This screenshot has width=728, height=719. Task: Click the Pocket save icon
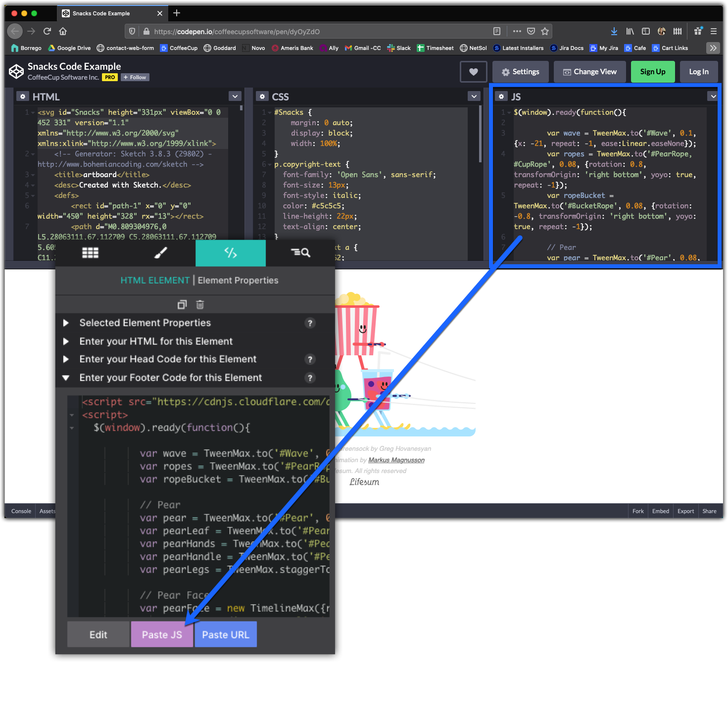click(531, 31)
